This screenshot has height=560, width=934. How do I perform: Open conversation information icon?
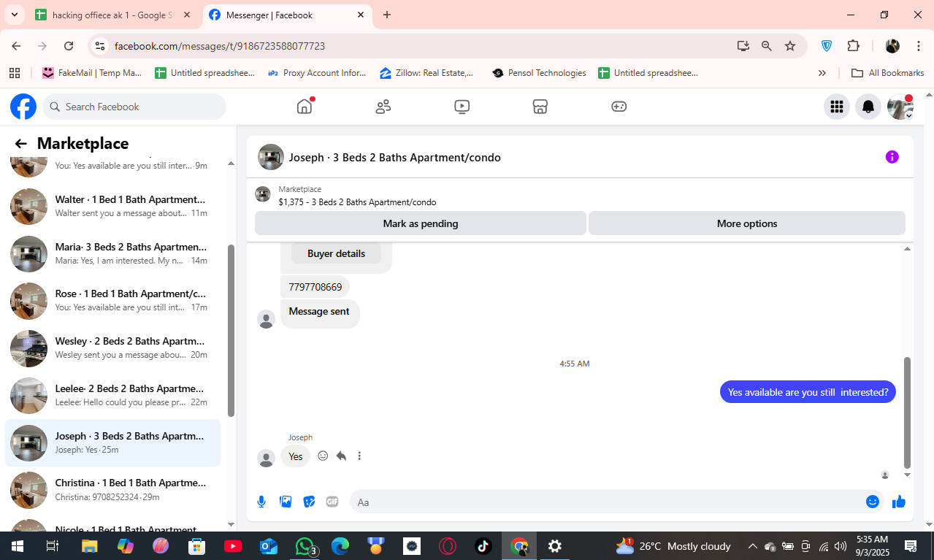click(x=892, y=157)
